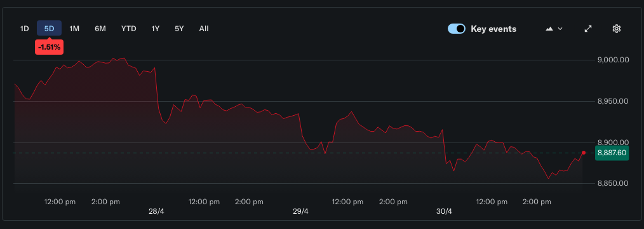Switch to the 1M range
The width and height of the screenshot is (644, 229).
[74, 29]
